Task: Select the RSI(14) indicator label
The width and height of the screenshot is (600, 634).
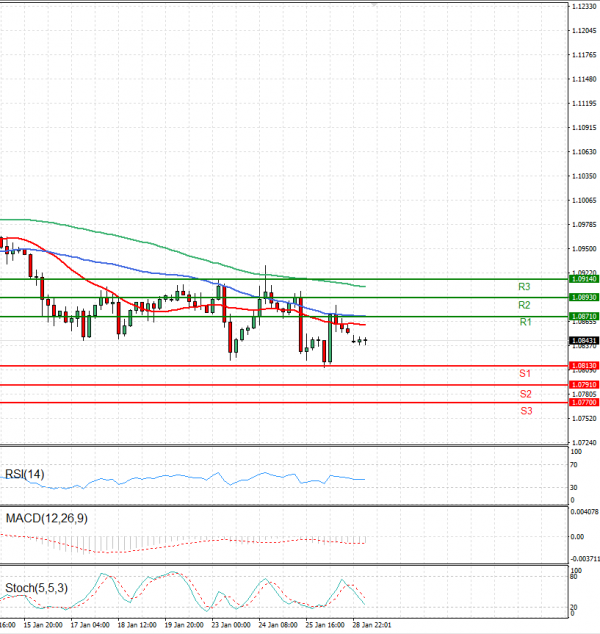Action: [x=24, y=474]
